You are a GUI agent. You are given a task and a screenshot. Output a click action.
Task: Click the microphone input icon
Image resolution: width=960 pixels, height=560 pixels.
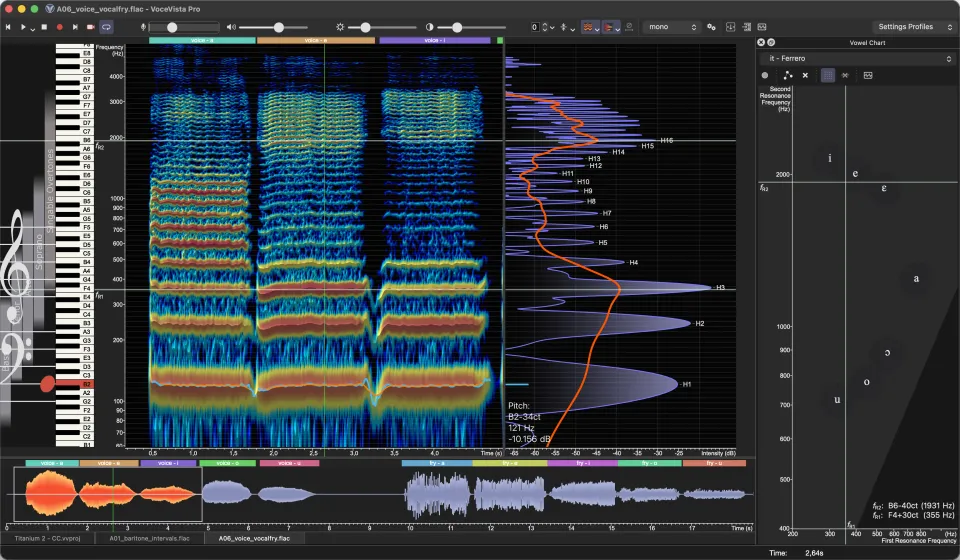pyautogui.click(x=143, y=27)
